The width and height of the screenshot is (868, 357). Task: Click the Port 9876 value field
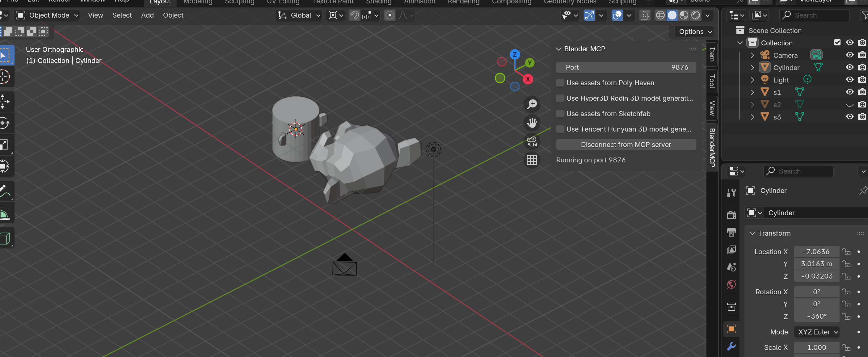[626, 67]
